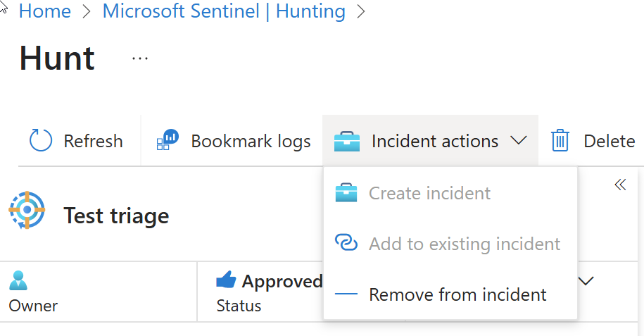This screenshot has width=644, height=336.
Task: Click the Incident actions label
Action: point(435,141)
